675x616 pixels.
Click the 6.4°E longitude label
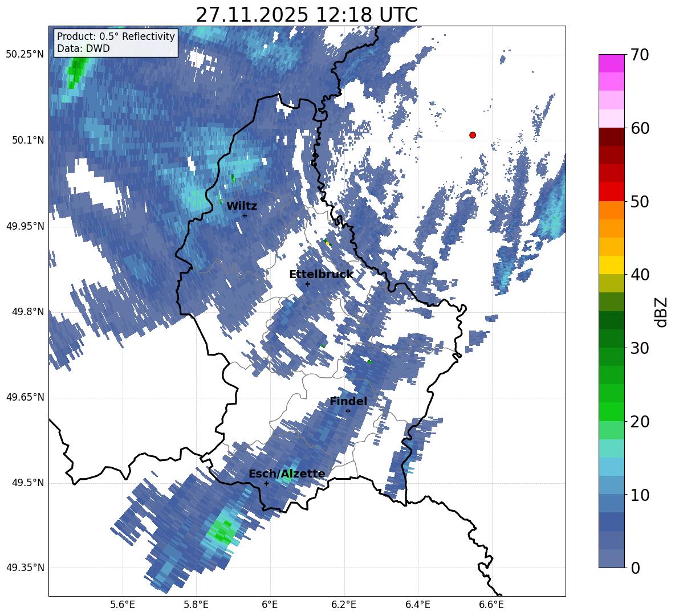(417, 605)
